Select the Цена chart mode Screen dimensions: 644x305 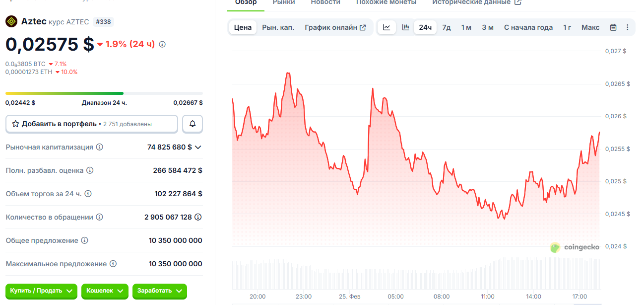coord(243,27)
